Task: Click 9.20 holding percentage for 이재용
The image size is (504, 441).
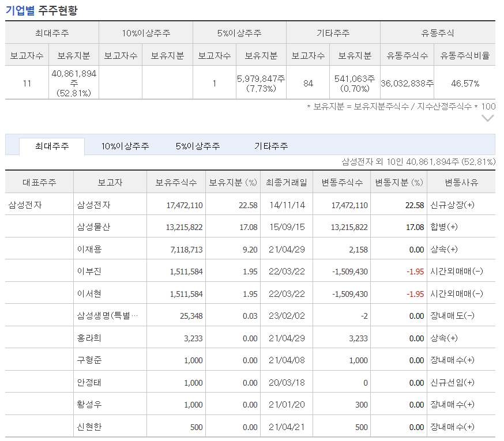Action: (x=250, y=250)
